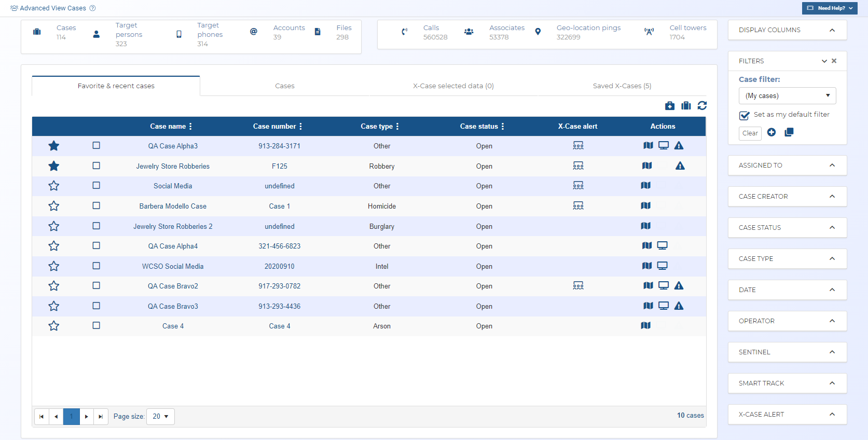Open the Case filter dropdown
Image resolution: width=868 pixels, height=440 pixels.
(787, 96)
